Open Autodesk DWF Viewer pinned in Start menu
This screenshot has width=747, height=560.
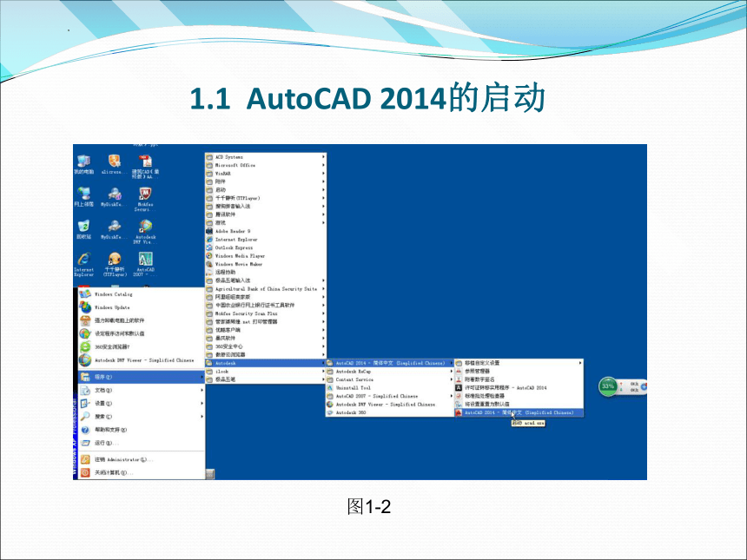[x=142, y=360]
